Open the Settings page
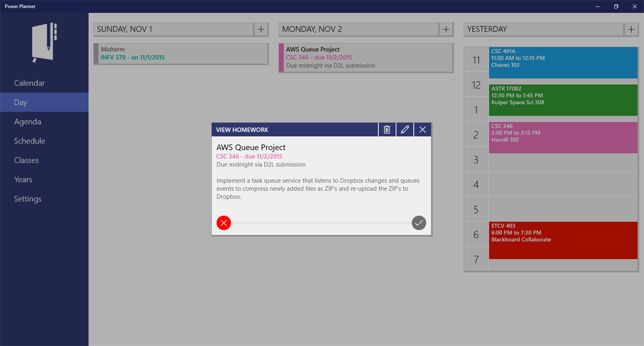Screen dimensions: 644x346 [28, 198]
